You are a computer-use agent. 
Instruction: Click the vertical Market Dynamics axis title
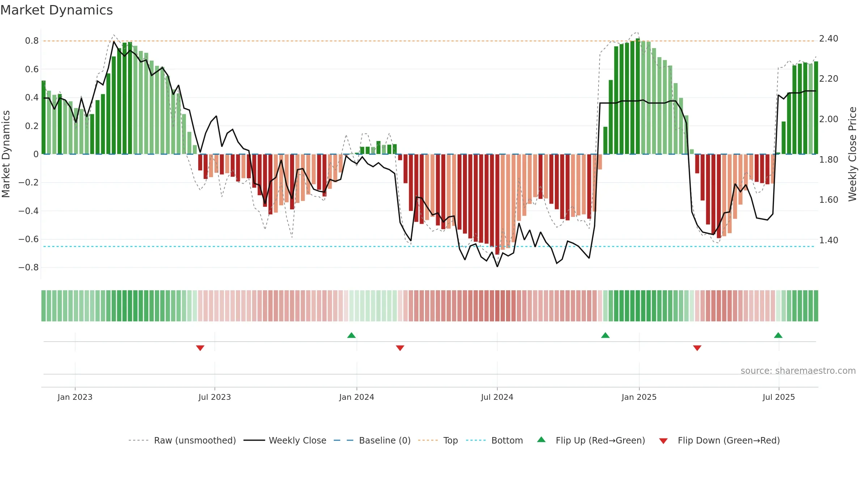tap(6, 154)
